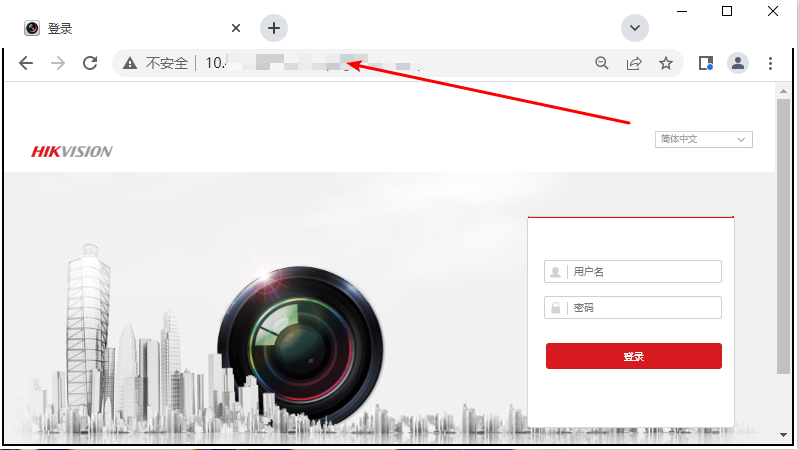The width and height of the screenshot is (799, 450).
Task: Click the not secure warning icon
Action: coord(130,63)
